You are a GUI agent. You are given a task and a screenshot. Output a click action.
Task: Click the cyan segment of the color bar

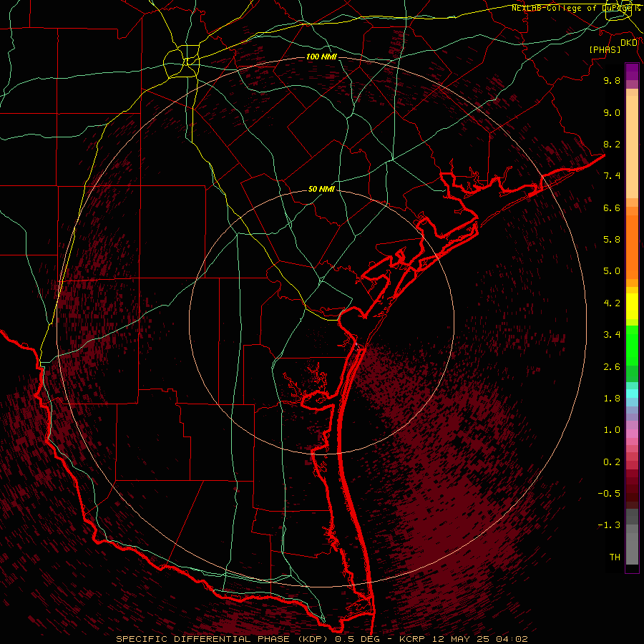tap(632, 394)
